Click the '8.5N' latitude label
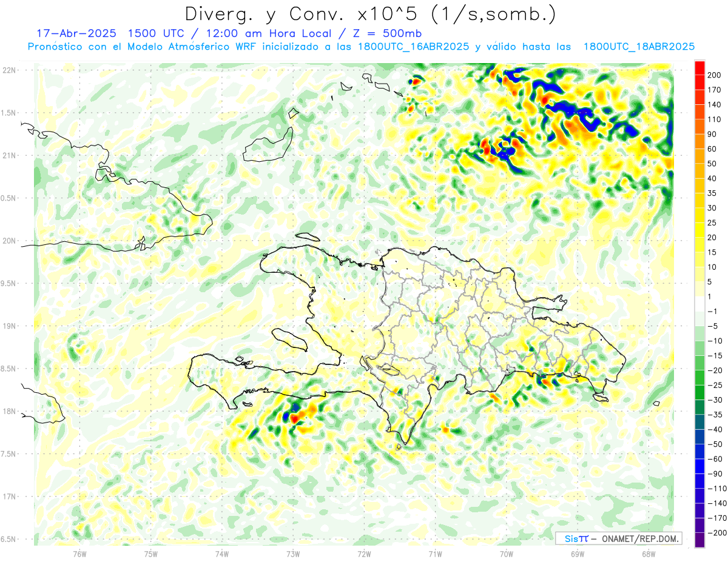728x562 pixels. click(x=8, y=369)
